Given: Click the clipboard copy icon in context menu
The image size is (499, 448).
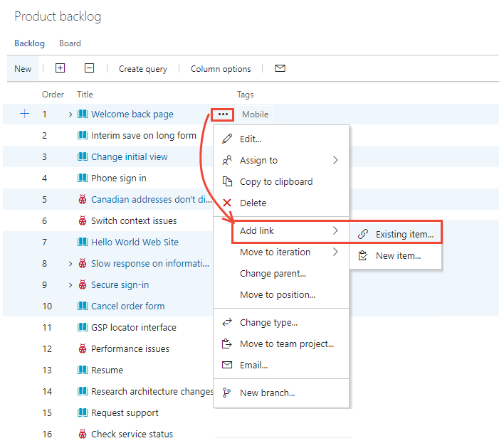Looking at the screenshot, I should pyautogui.click(x=227, y=181).
